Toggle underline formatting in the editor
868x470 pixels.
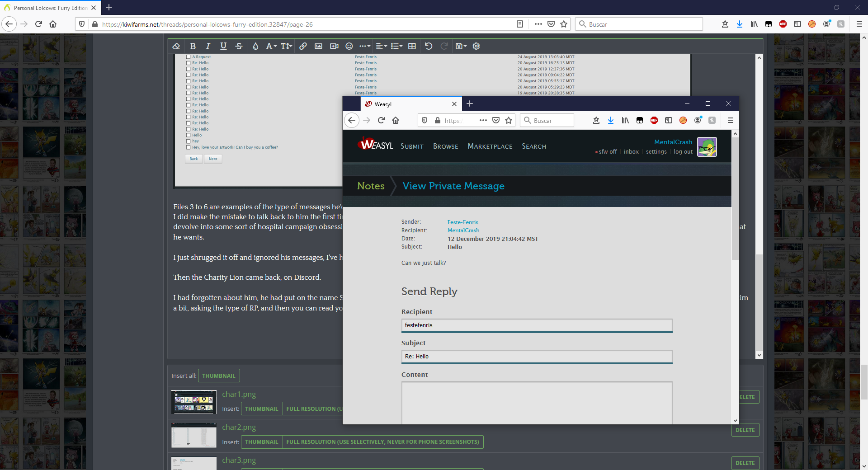coord(223,46)
